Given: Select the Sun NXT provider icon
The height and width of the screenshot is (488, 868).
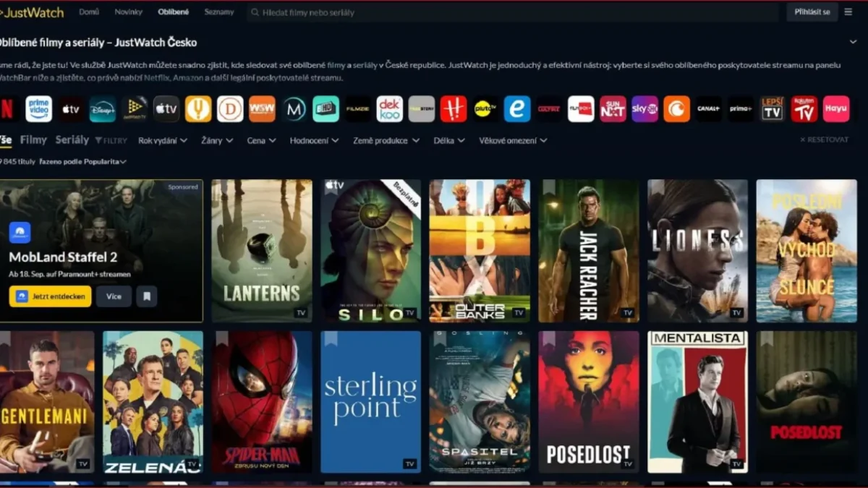Looking at the screenshot, I should [613, 109].
